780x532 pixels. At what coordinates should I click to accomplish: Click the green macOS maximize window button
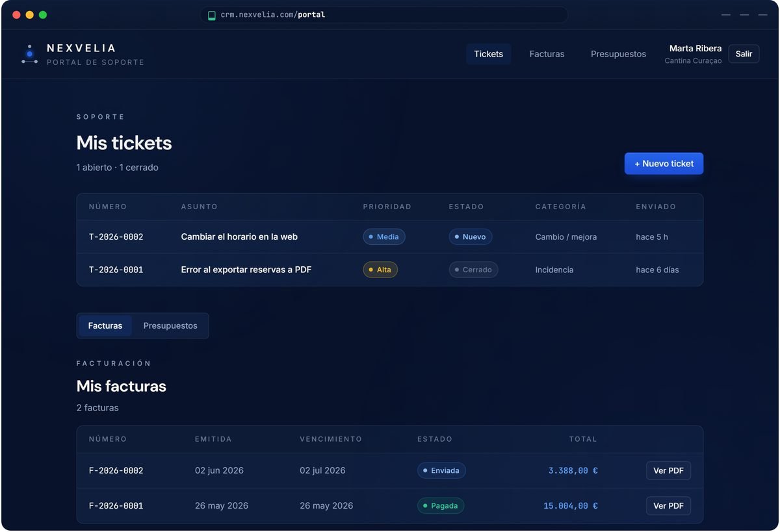[43, 15]
